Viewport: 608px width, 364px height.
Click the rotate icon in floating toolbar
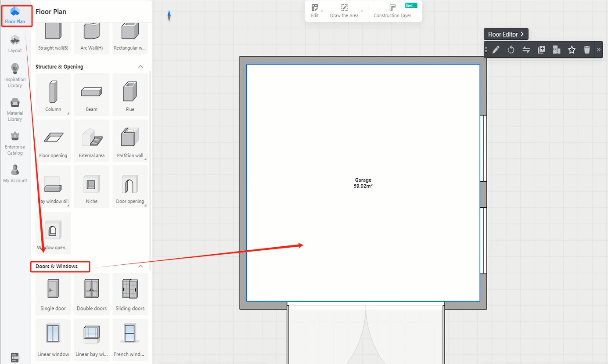pyautogui.click(x=511, y=50)
